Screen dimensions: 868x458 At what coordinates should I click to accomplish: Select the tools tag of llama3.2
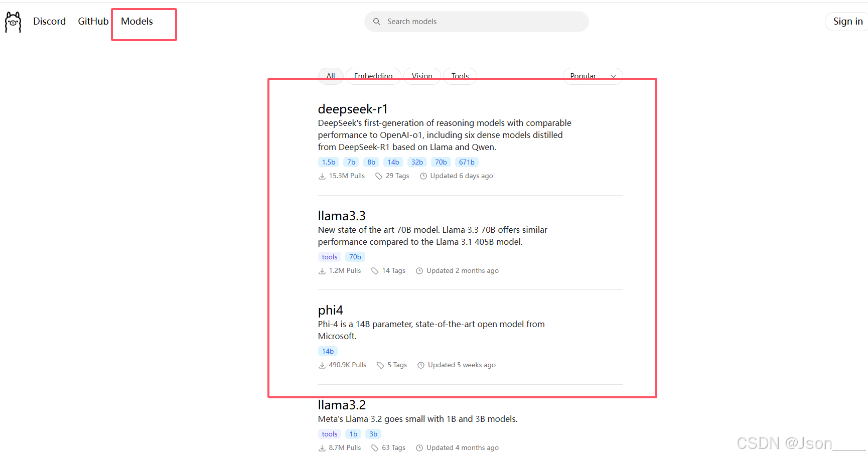(x=330, y=434)
